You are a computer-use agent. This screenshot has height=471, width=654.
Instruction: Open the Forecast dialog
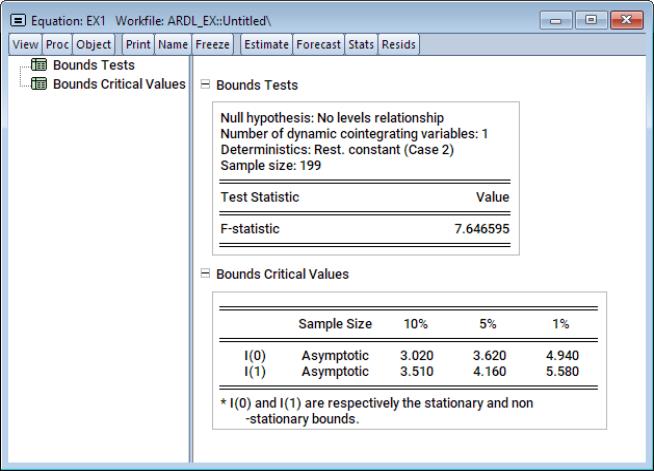point(319,44)
